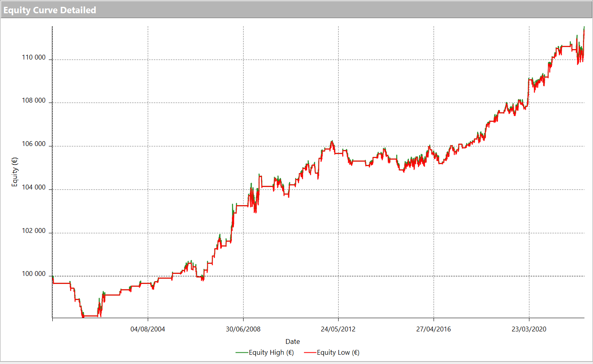Toggle the Equity Low (€) series visibility

(x=339, y=352)
